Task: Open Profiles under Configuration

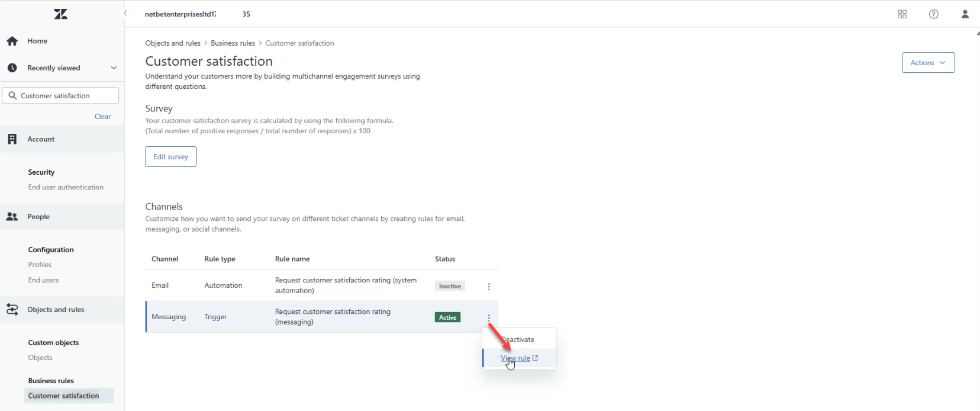Action: click(40, 265)
